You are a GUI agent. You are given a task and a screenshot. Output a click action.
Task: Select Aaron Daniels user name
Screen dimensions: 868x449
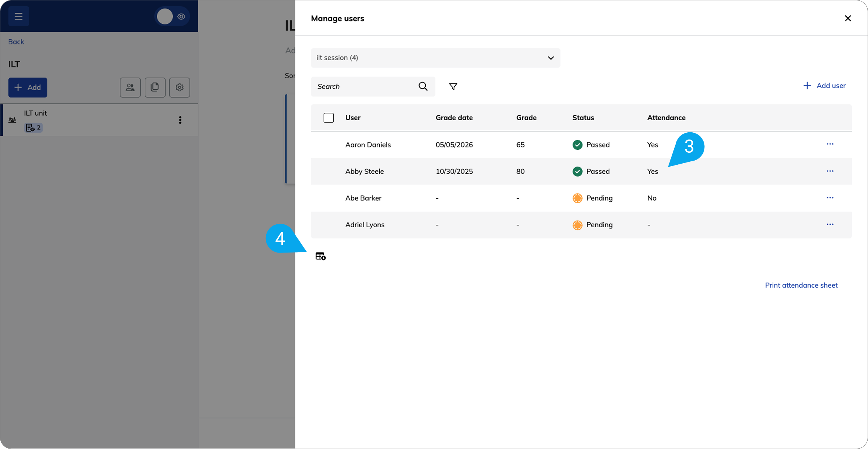(x=368, y=145)
